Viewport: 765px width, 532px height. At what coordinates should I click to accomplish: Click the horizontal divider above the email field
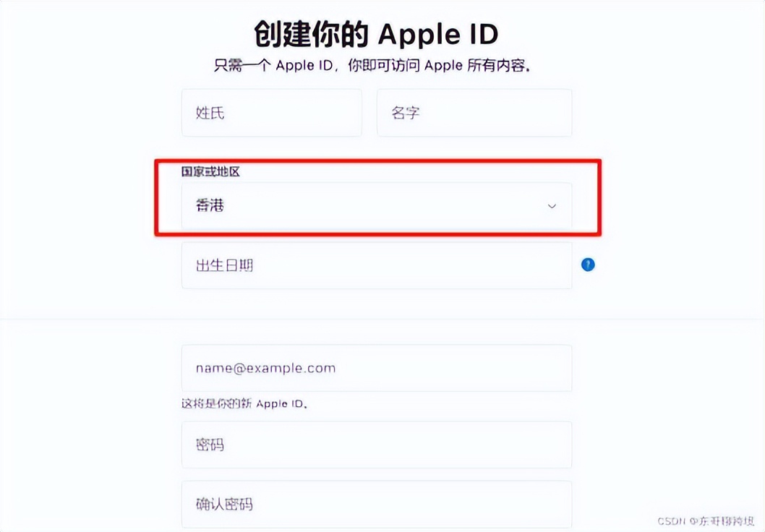382,319
